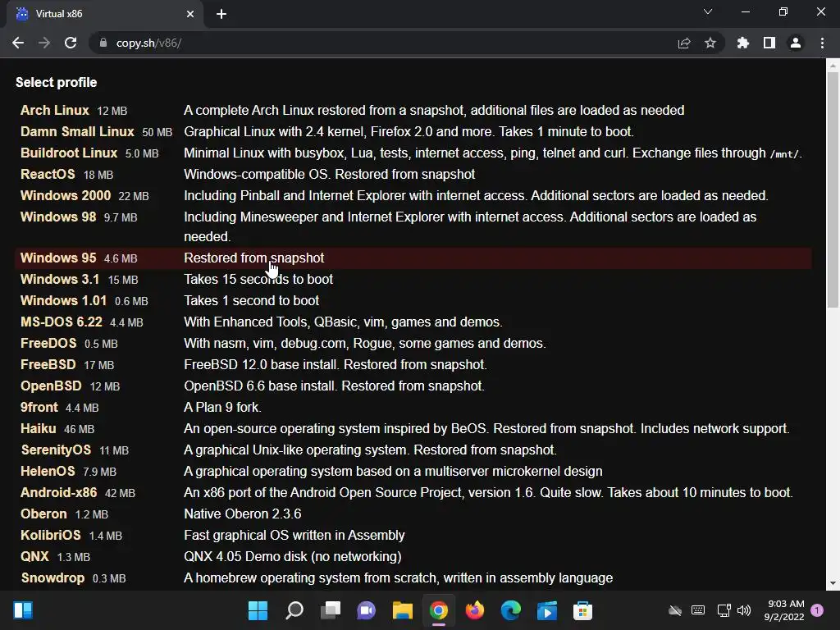The width and height of the screenshot is (840, 630).
Task: Start Android-x86 profile
Action: (58, 493)
